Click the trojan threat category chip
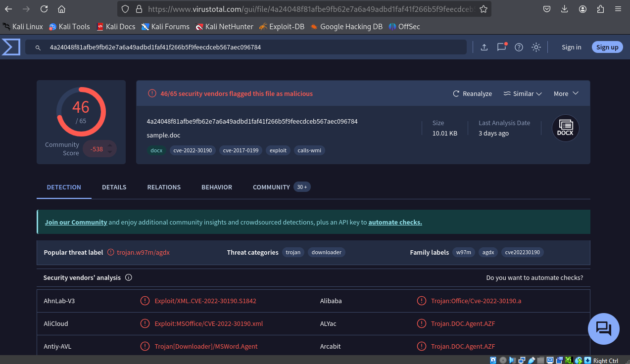630x364 pixels. 293,252
